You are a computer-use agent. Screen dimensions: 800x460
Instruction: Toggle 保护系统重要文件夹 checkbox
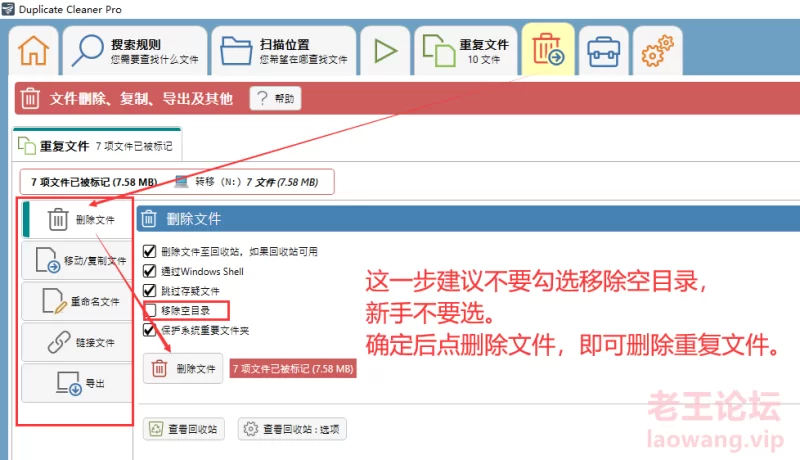(149, 330)
